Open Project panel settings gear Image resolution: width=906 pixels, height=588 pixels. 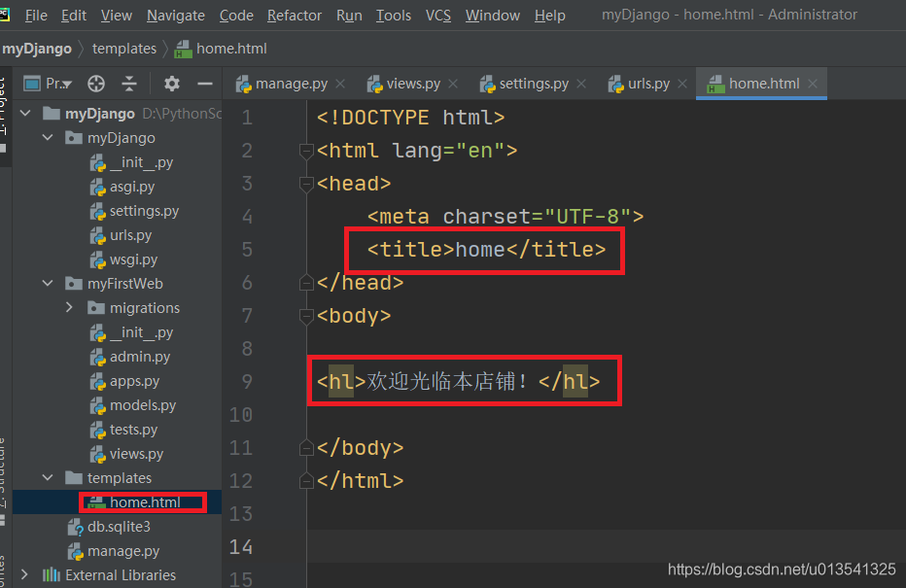(x=172, y=84)
